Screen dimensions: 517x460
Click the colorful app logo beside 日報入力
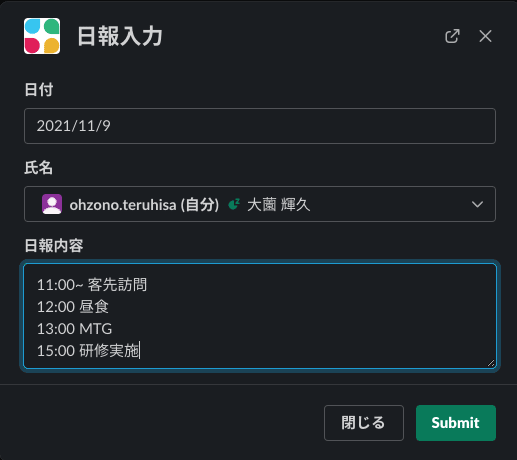point(42,36)
